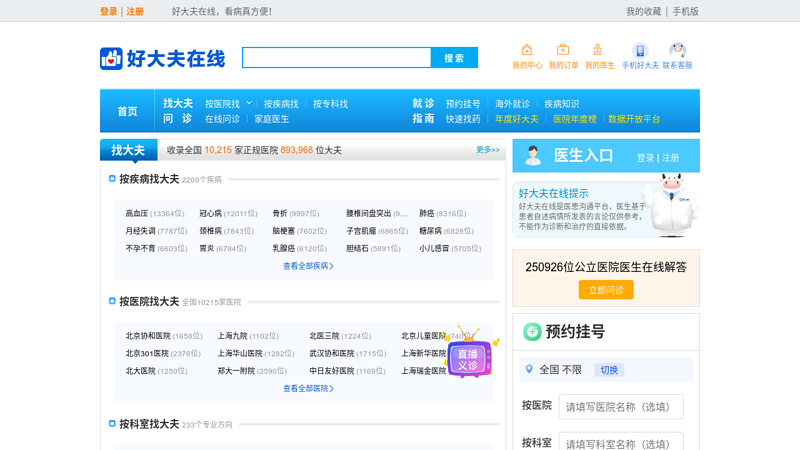Open 查看全部疾病 expander link
Viewport: 800px width, 450px height.
pyautogui.click(x=308, y=266)
